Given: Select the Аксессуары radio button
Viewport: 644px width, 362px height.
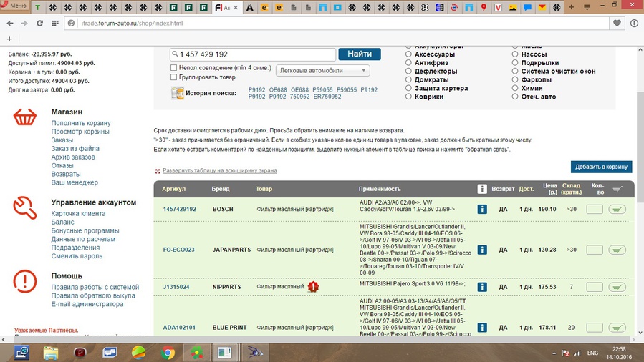Looking at the screenshot, I should 408,54.
